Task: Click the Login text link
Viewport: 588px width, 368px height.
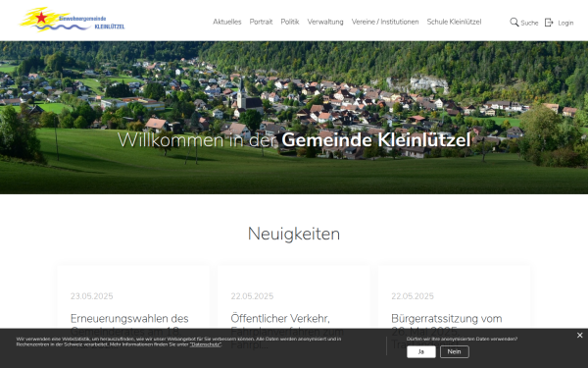Action: click(x=565, y=23)
